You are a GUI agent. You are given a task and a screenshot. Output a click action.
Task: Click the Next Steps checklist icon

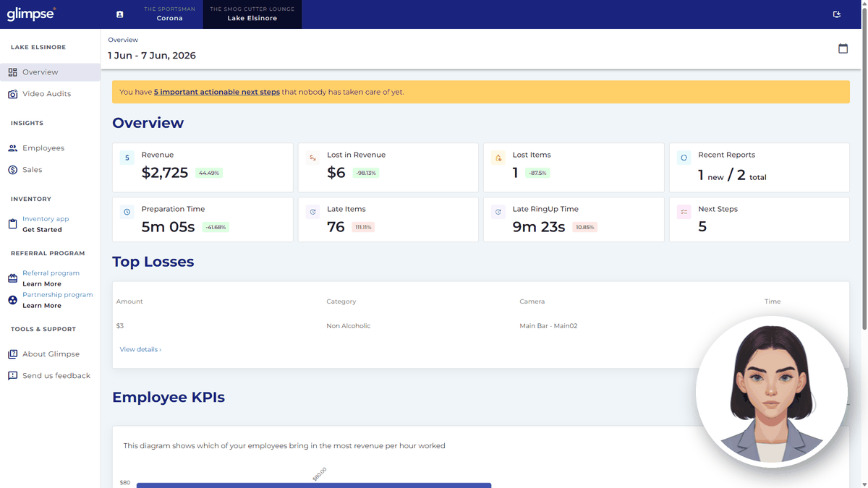click(684, 212)
